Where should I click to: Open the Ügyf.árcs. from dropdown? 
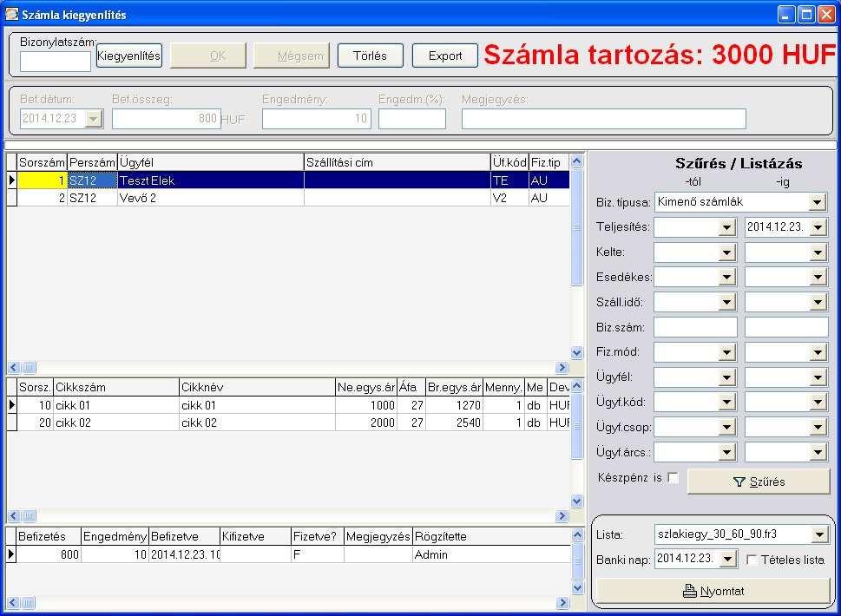tap(726, 453)
